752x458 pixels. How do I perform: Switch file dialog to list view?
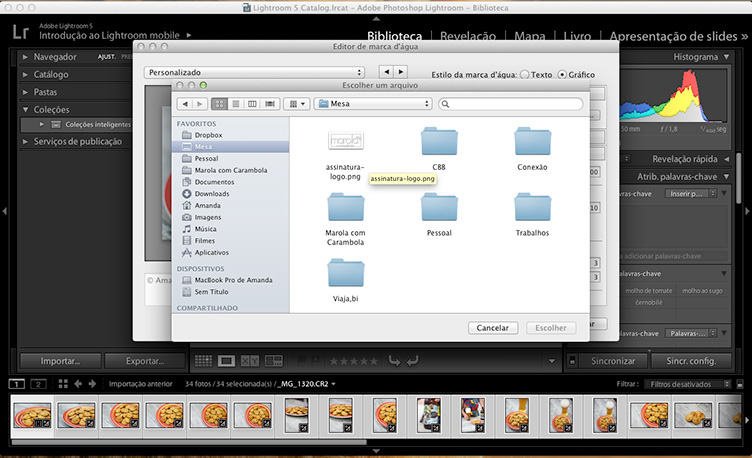[x=236, y=104]
